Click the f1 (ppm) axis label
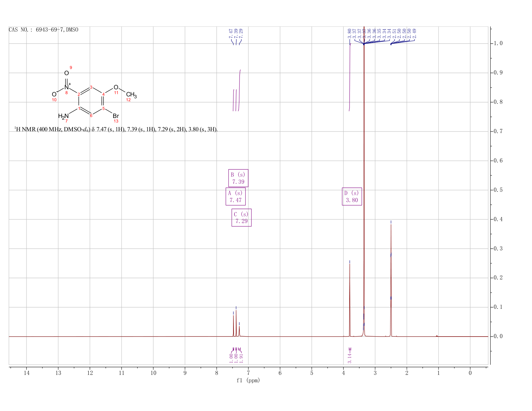The width and height of the screenshot is (532, 411). pos(248,380)
